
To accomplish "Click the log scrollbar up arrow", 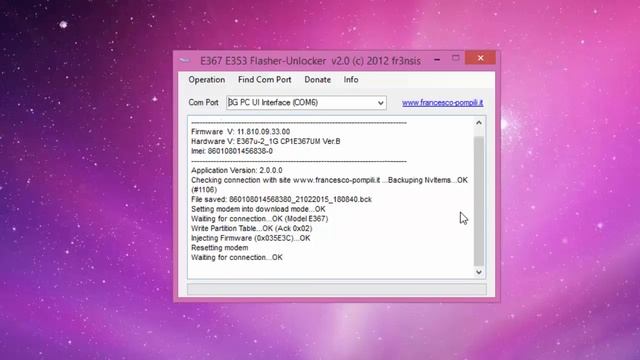I will 479,122.
